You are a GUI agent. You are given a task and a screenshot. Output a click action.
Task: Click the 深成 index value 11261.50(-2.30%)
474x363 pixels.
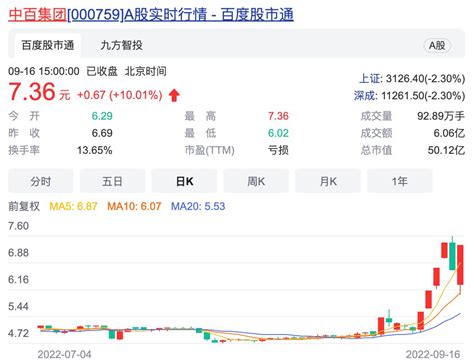[x=423, y=96]
